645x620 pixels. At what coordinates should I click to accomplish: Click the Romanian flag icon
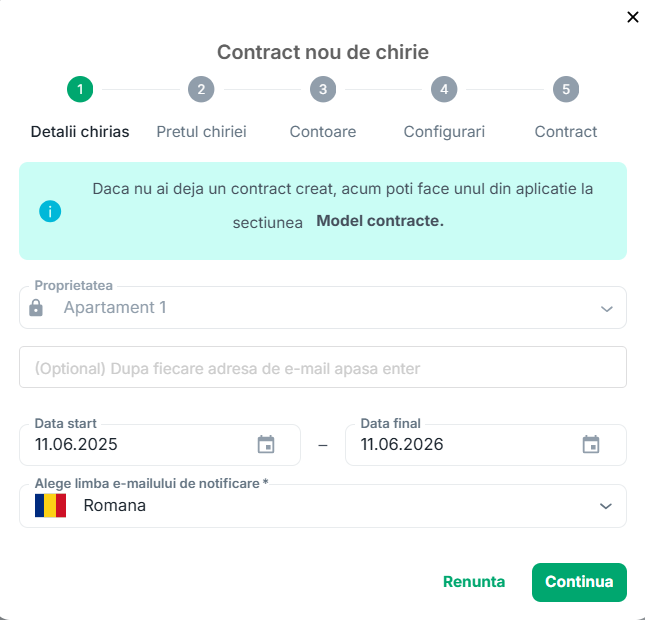[50, 505]
